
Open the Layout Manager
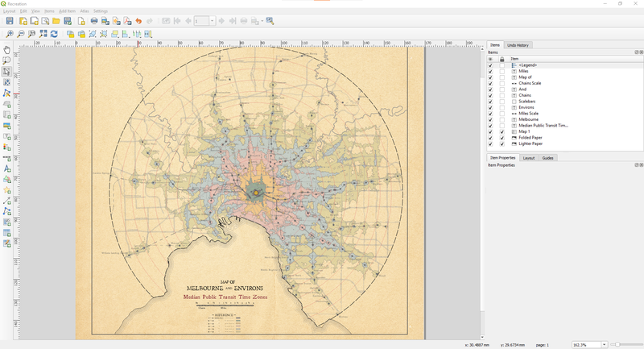click(x=45, y=21)
